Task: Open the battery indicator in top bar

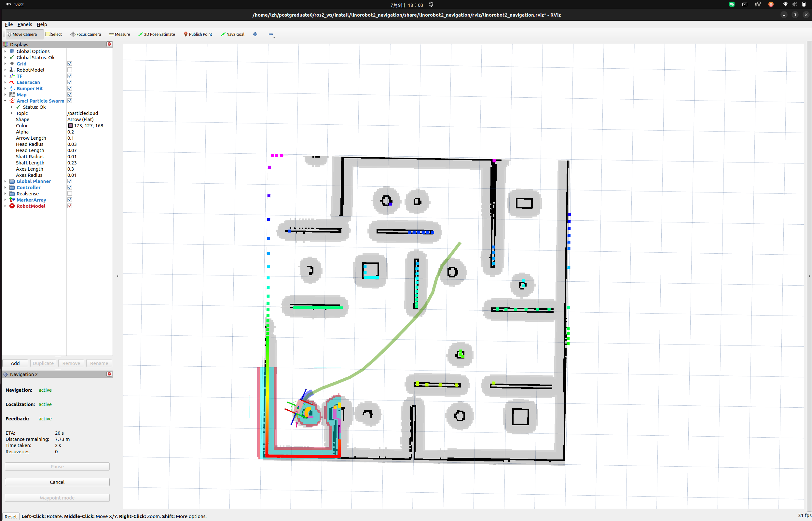Action: coord(804,5)
